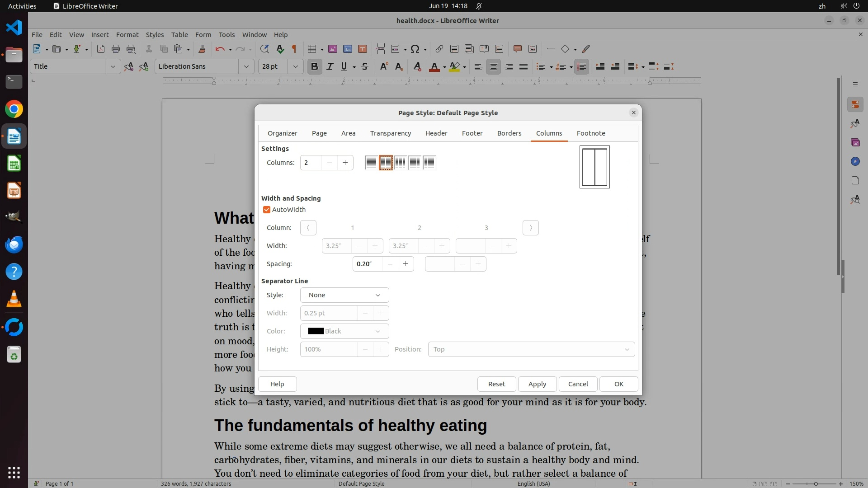868x488 pixels.
Task: Select the single column preset icon
Action: pyautogui.click(x=371, y=163)
